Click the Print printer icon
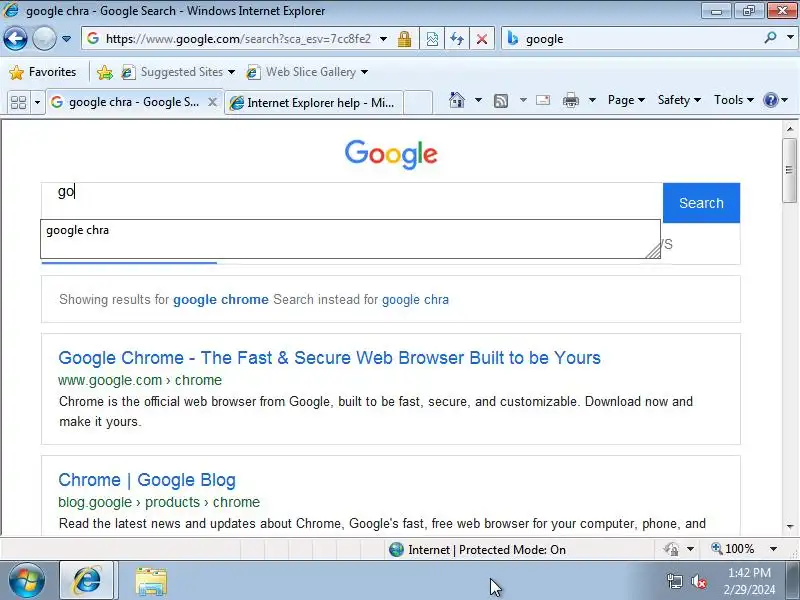The width and height of the screenshot is (800, 600). 570,101
